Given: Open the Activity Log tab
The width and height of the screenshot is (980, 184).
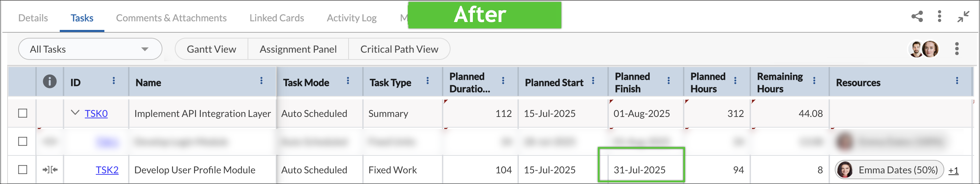Looking at the screenshot, I should [352, 18].
